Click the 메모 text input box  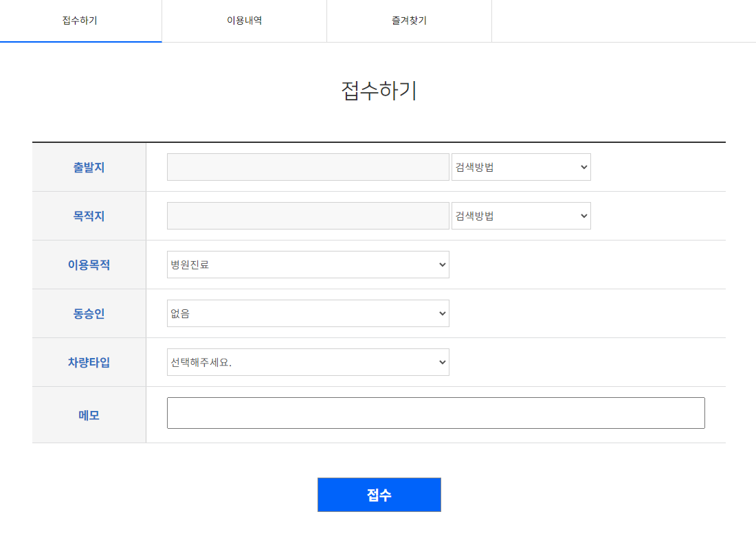pyautogui.click(x=436, y=412)
